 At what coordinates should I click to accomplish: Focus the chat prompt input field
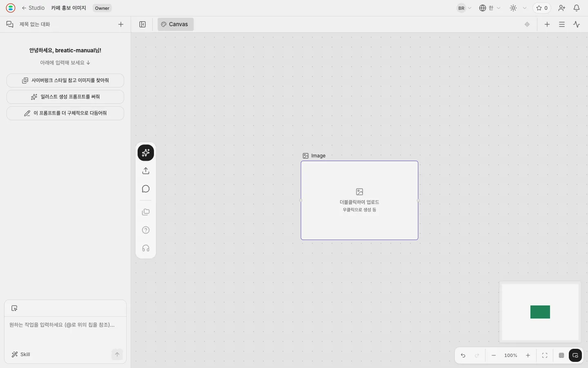click(x=65, y=331)
